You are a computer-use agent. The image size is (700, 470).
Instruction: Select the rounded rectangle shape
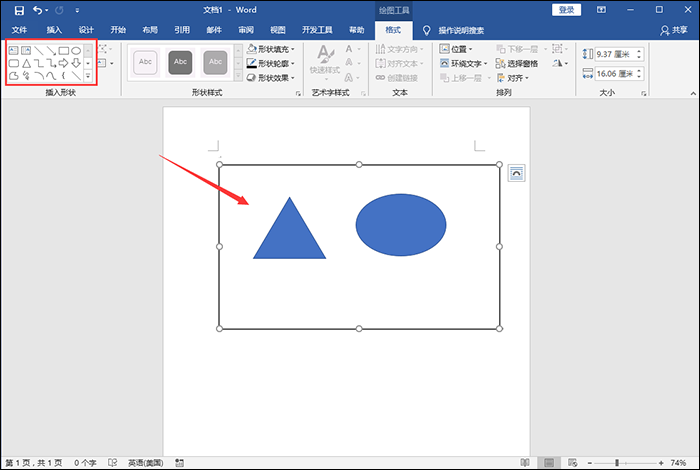point(13,63)
